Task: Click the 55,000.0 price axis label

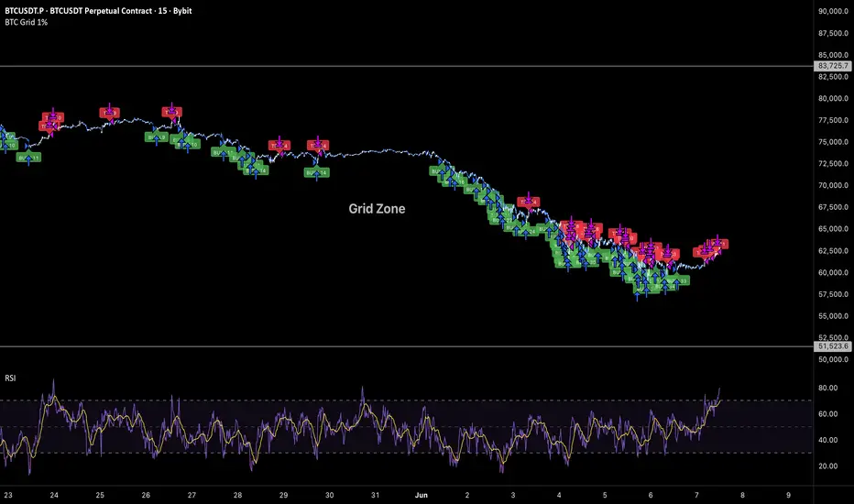Action: pos(833,316)
